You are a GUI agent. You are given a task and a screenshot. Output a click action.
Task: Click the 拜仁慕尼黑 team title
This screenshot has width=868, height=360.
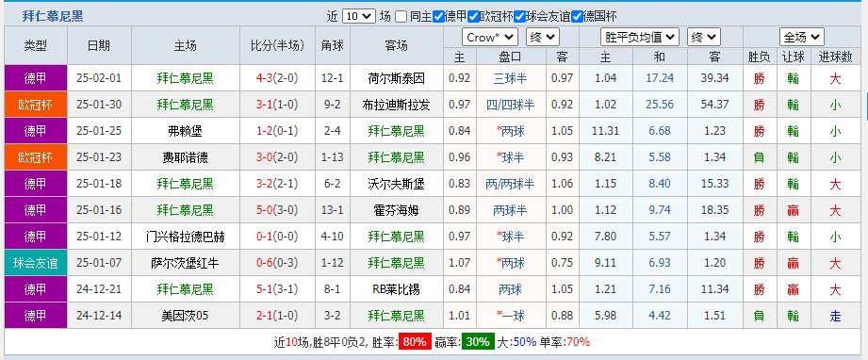pyautogui.click(x=53, y=17)
